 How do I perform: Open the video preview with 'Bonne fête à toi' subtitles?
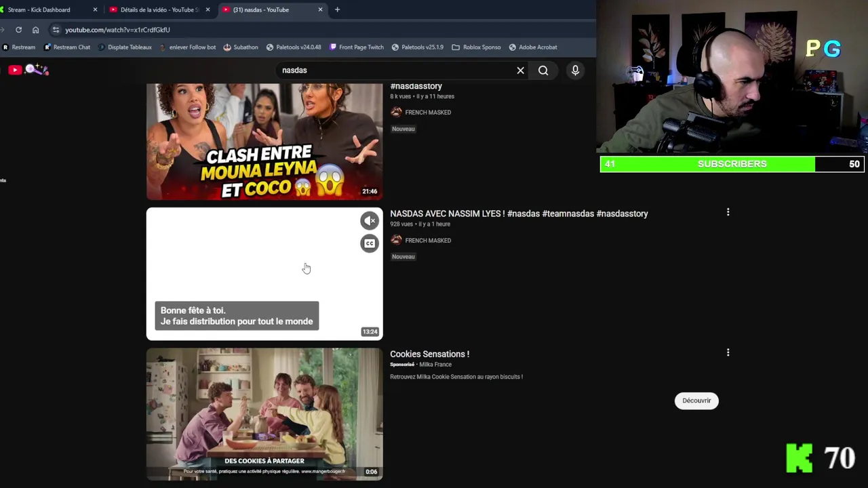264,274
